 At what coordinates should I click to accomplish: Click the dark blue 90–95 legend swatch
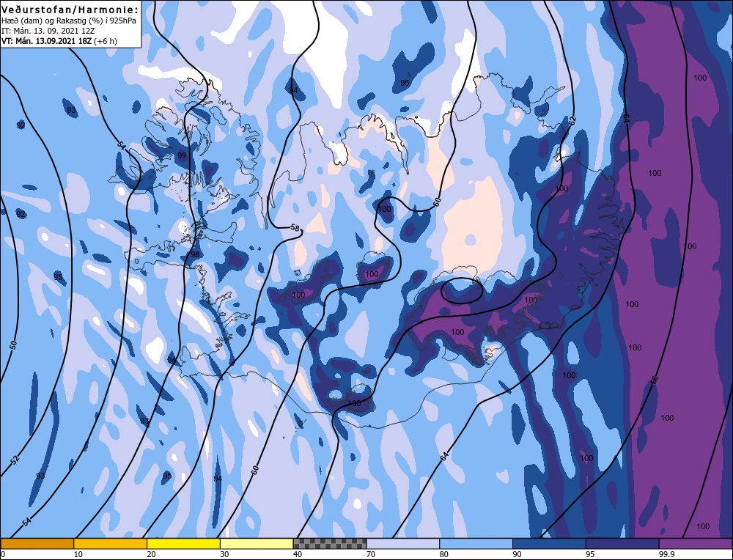(549, 543)
